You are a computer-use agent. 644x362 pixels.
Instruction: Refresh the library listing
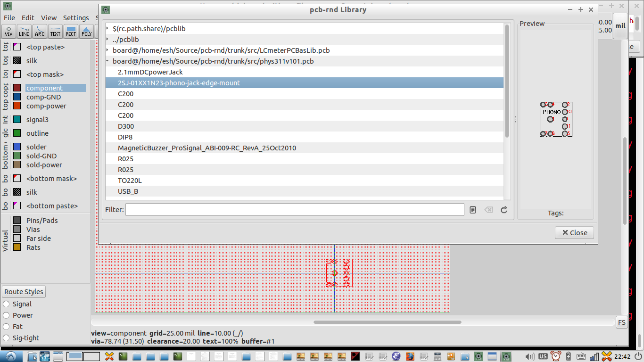coord(504,209)
